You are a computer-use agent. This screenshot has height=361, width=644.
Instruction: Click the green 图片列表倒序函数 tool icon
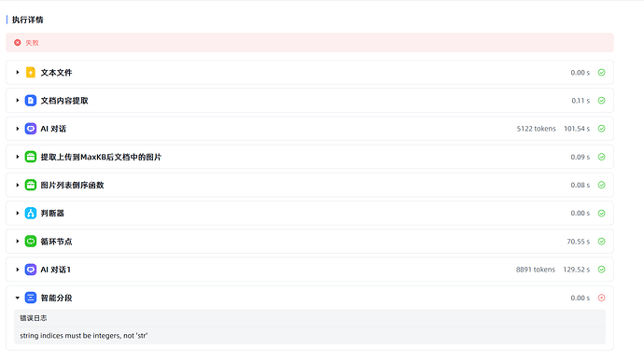pyautogui.click(x=31, y=185)
